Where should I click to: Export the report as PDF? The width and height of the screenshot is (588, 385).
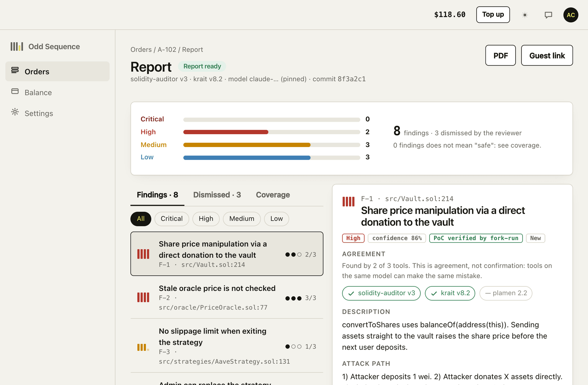pos(501,56)
